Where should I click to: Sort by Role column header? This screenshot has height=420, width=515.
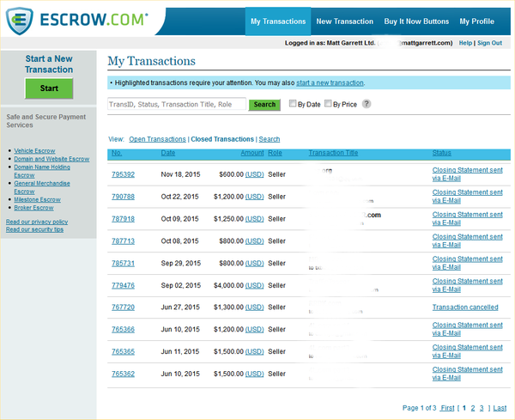tap(275, 153)
